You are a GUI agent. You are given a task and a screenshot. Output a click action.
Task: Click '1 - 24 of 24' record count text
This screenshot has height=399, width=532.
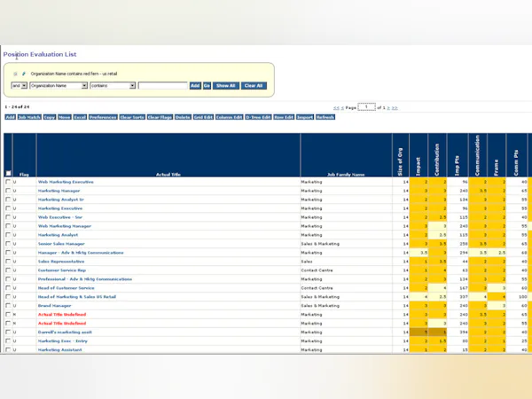point(17,107)
